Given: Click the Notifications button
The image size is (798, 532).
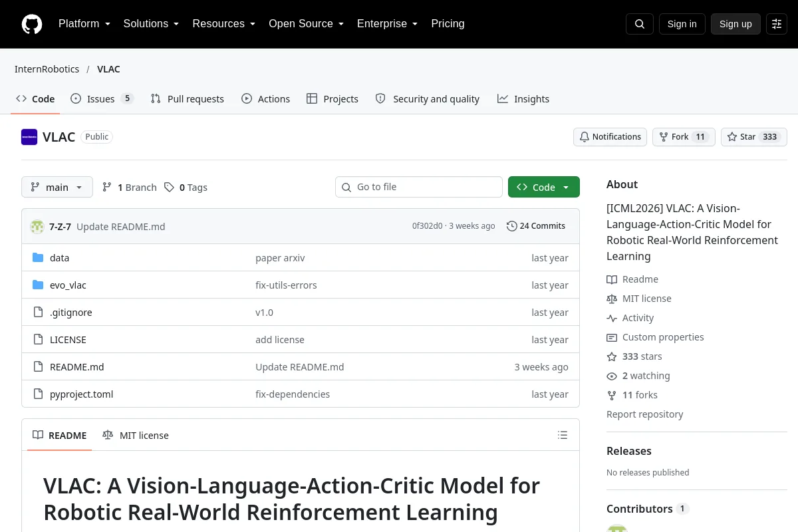Looking at the screenshot, I should [x=610, y=137].
